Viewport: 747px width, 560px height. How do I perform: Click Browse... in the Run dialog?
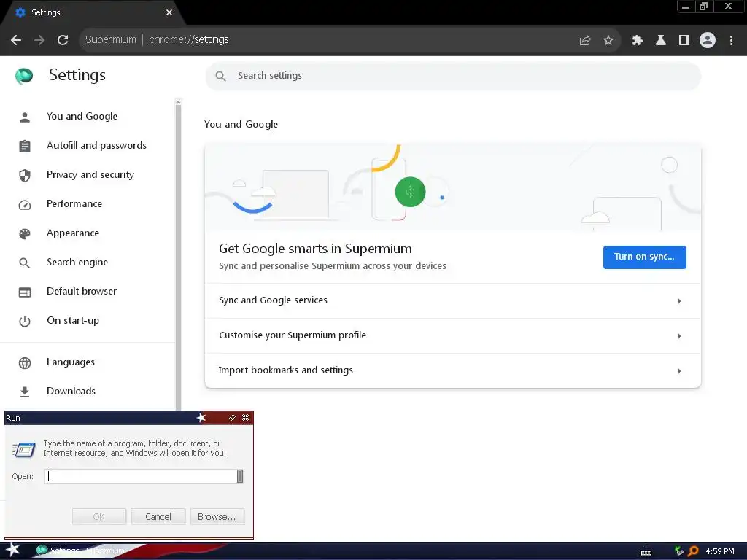(217, 517)
